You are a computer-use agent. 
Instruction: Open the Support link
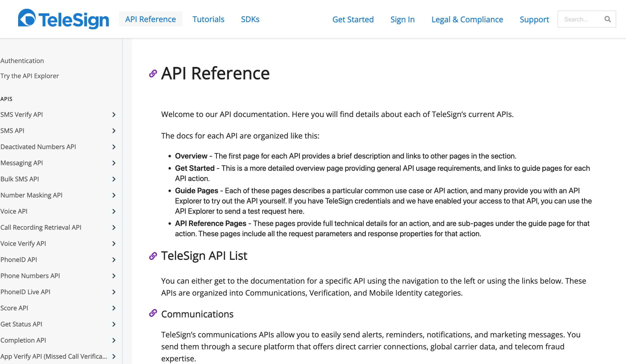(x=534, y=19)
